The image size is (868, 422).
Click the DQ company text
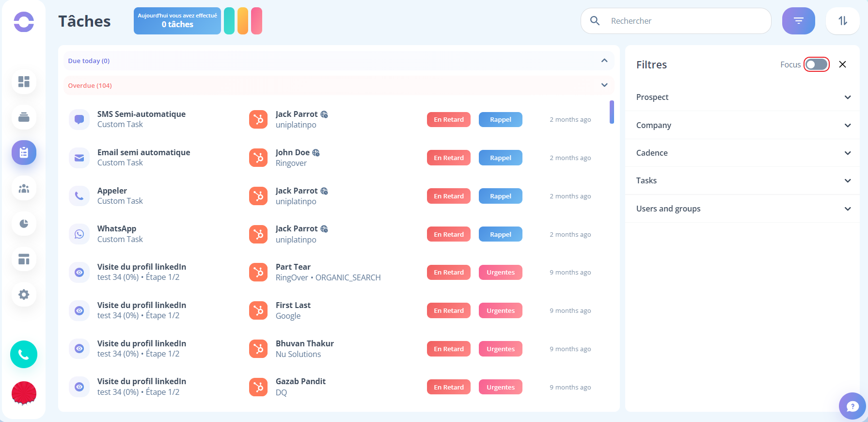coord(281,392)
